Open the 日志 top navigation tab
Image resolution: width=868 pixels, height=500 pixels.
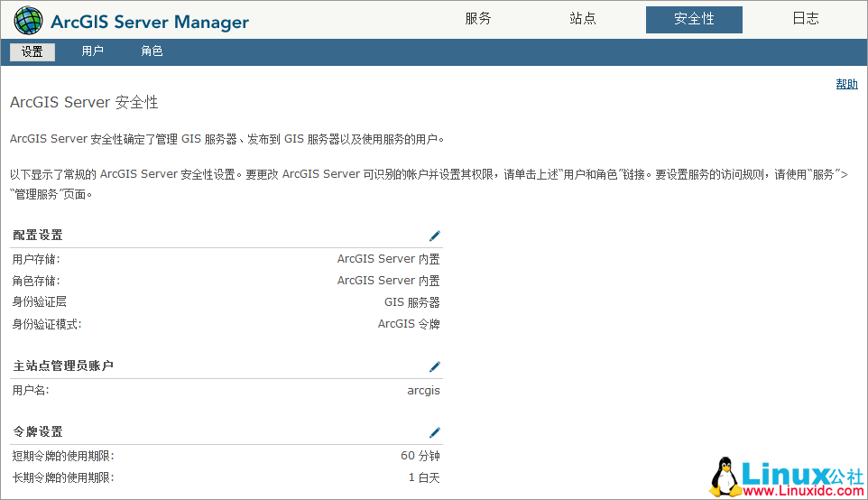[806, 19]
